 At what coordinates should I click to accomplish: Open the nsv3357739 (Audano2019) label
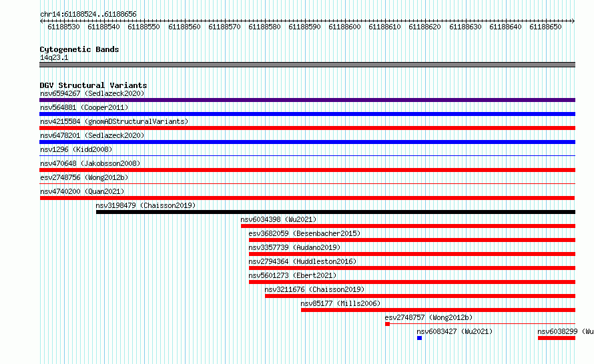point(294,247)
